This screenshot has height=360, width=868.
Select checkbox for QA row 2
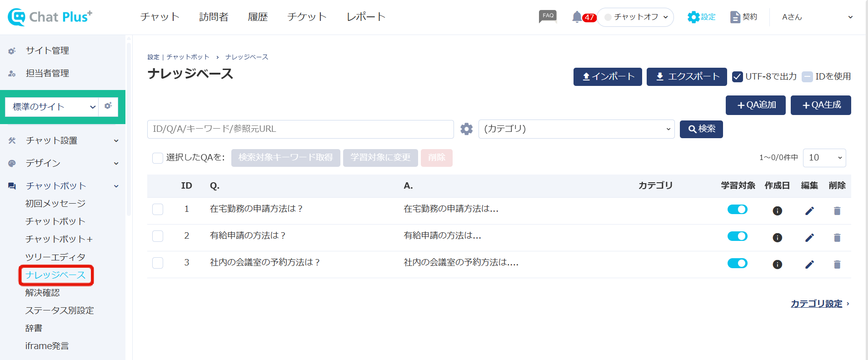[x=158, y=236]
